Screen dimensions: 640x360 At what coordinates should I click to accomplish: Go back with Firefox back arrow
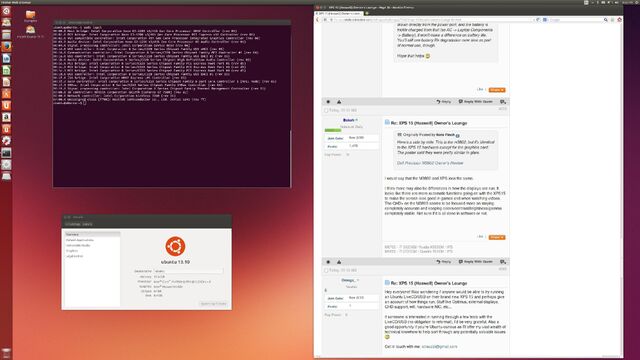click(318, 20)
